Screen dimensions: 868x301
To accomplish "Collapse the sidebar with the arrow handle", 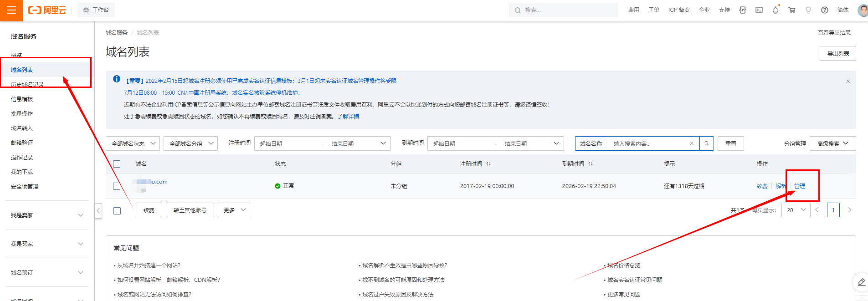I will coord(98,210).
